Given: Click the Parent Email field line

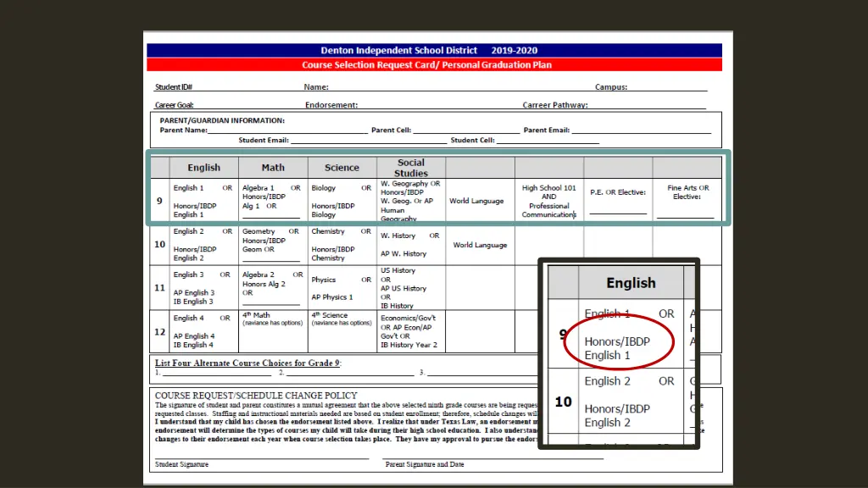Looking at the screenshot, I should point(641,131).
